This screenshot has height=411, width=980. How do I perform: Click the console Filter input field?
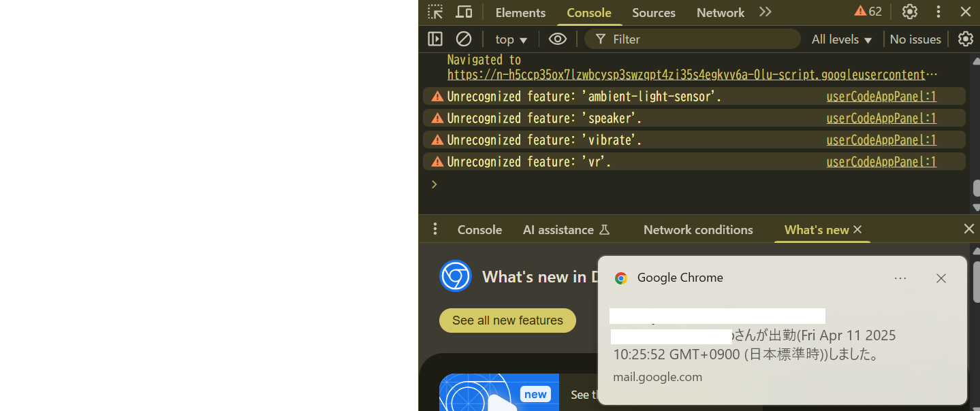click(x=693, y=39)
